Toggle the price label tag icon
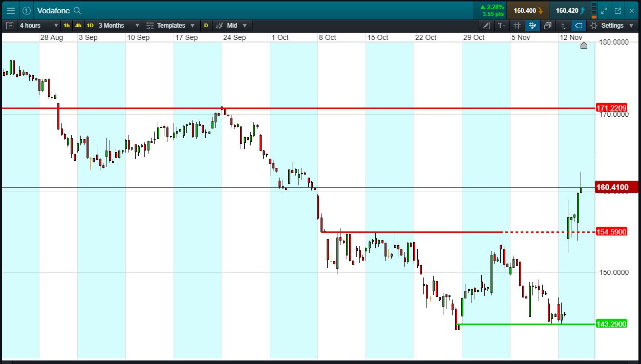This screenshot has height=364, width=641. click(x=579, y=26)
